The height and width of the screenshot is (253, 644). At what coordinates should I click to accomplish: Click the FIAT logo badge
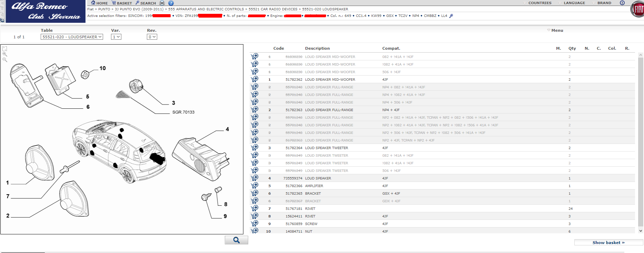pos(637,9)
